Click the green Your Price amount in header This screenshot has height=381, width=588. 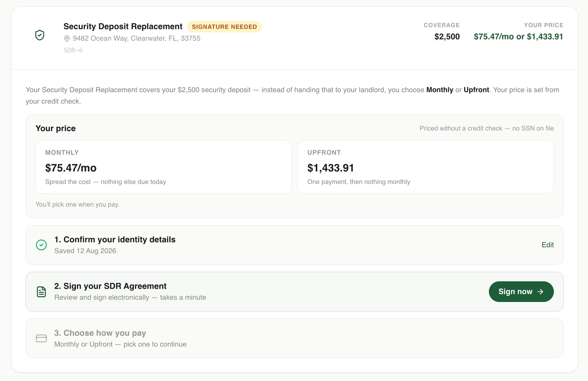point(518,37)
